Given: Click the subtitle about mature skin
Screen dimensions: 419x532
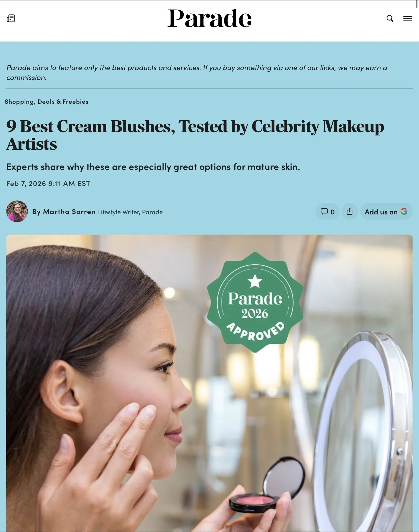Looking at the screenshot, I should pos(153,167).
